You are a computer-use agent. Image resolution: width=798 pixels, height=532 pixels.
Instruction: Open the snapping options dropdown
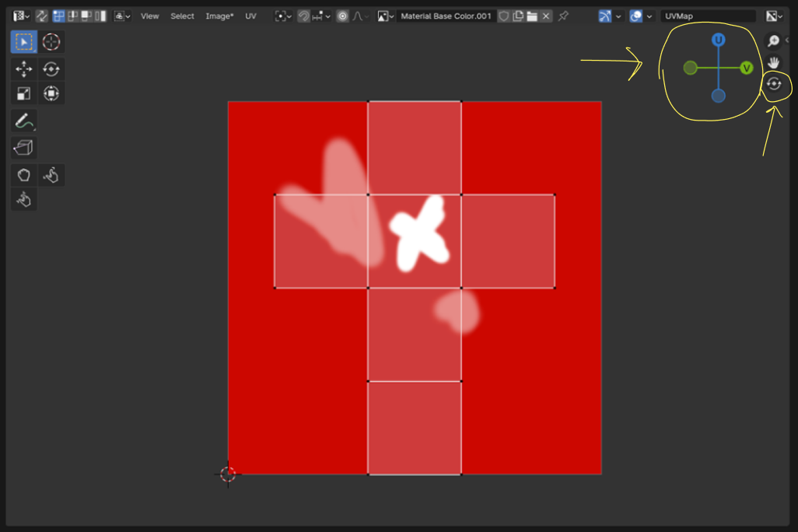pos(321,16)
